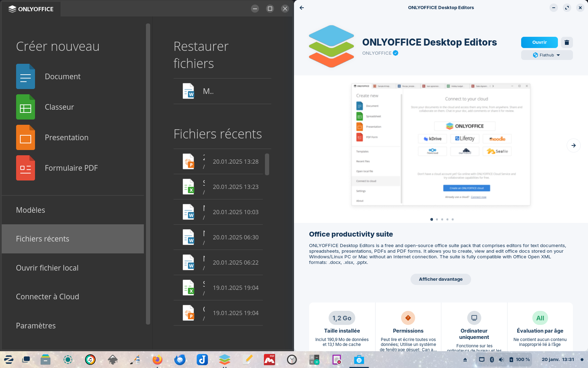
Task: Go to Connecter à Cloud
Action: 73,297
